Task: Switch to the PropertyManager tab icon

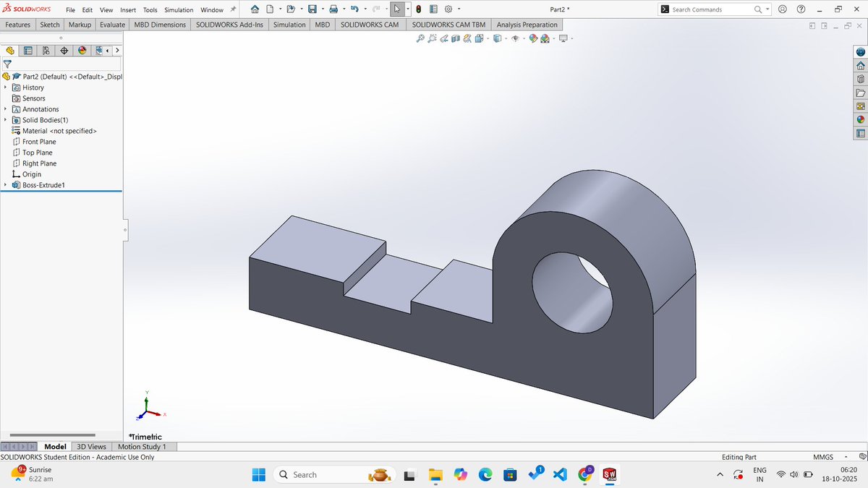Action: click(28, 51)
